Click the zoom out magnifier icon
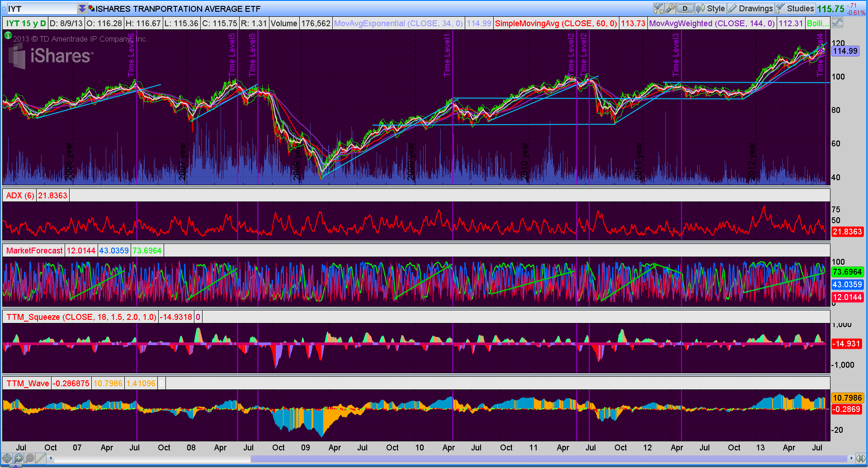Viewport: 868px width, 468px height. coord(29,458)
